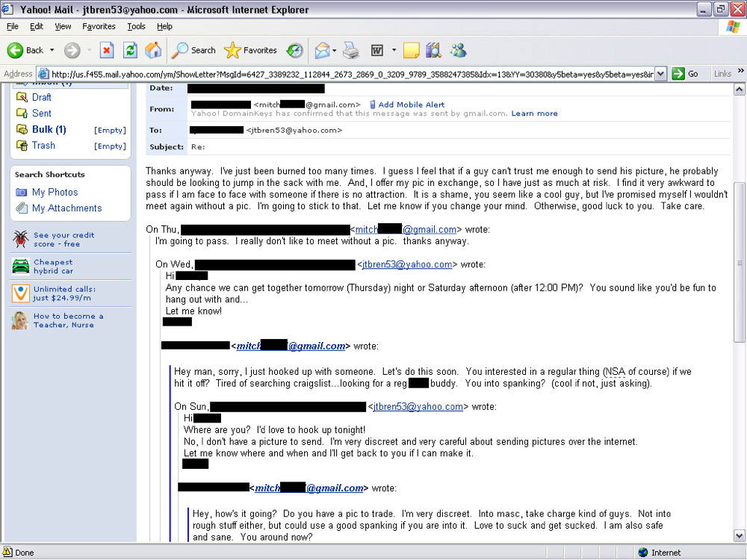Click the My Attachments paperclip icon
This screenshot has height=560, width=747.
pos(22,208)
